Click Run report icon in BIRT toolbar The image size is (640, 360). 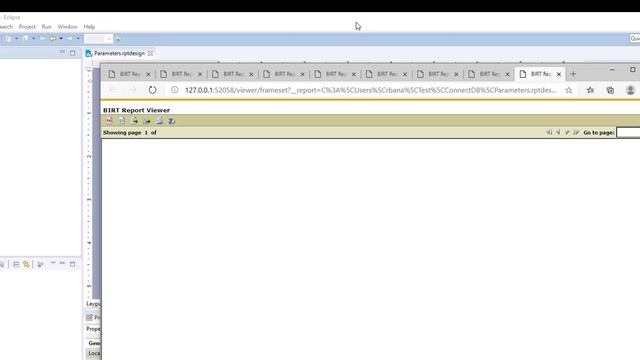click(x=122, y=121)
